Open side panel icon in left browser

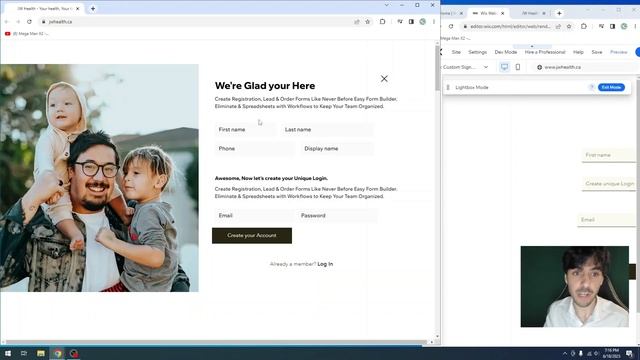coord(411,22)
